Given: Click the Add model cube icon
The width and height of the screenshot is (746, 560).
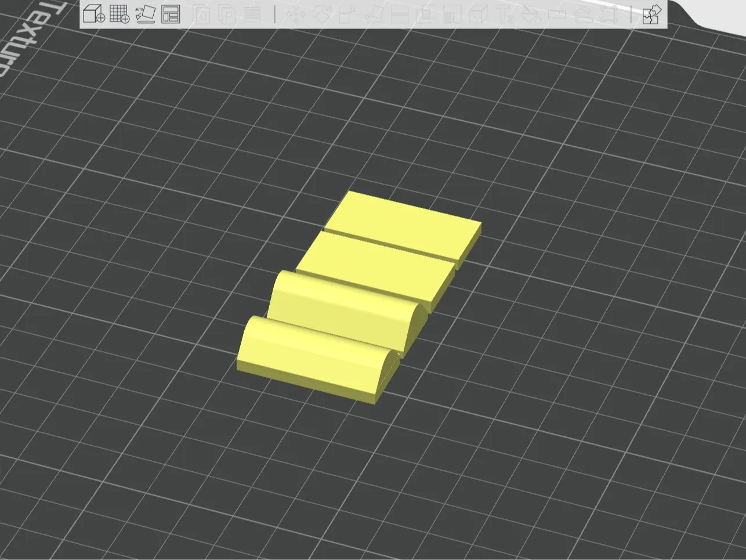Looking at the screenshot, I should [x=93, y=14].
